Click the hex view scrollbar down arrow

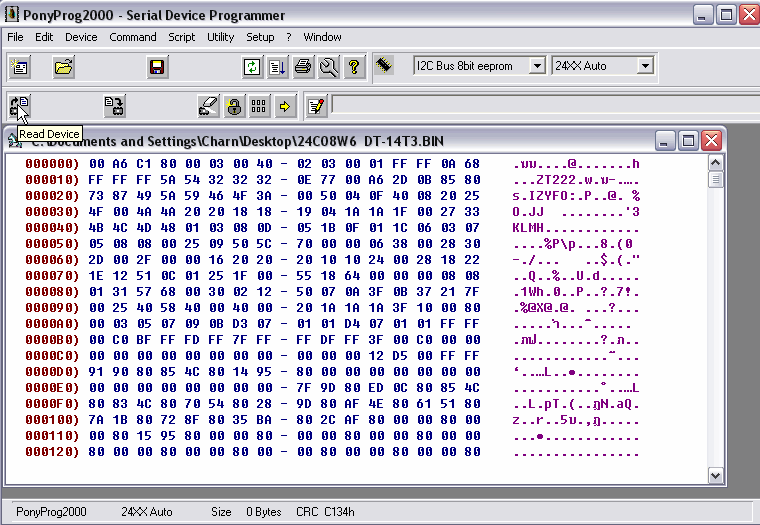[x=715, y=475]
